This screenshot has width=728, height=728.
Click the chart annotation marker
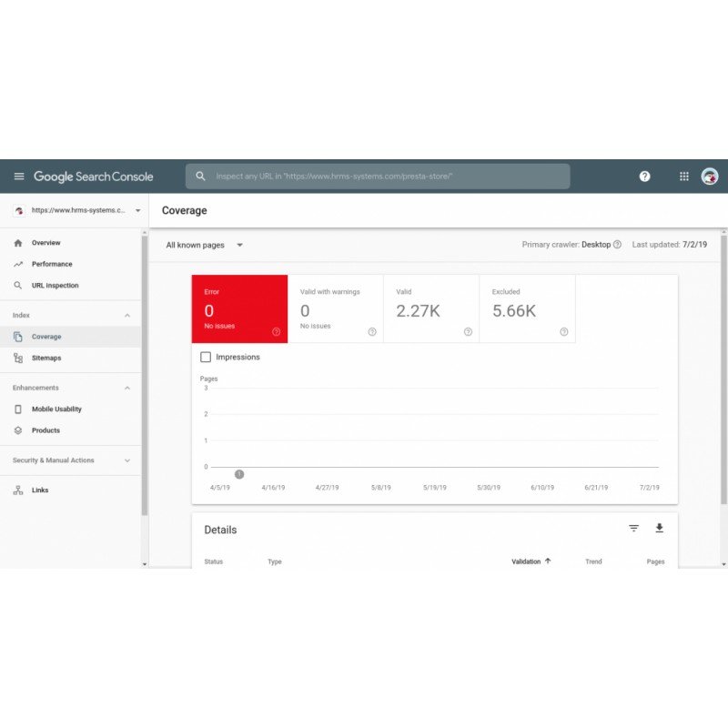point(239,474)
